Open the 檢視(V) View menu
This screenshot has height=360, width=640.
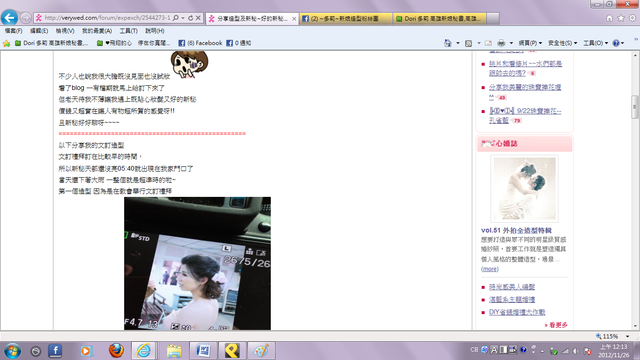65,31
